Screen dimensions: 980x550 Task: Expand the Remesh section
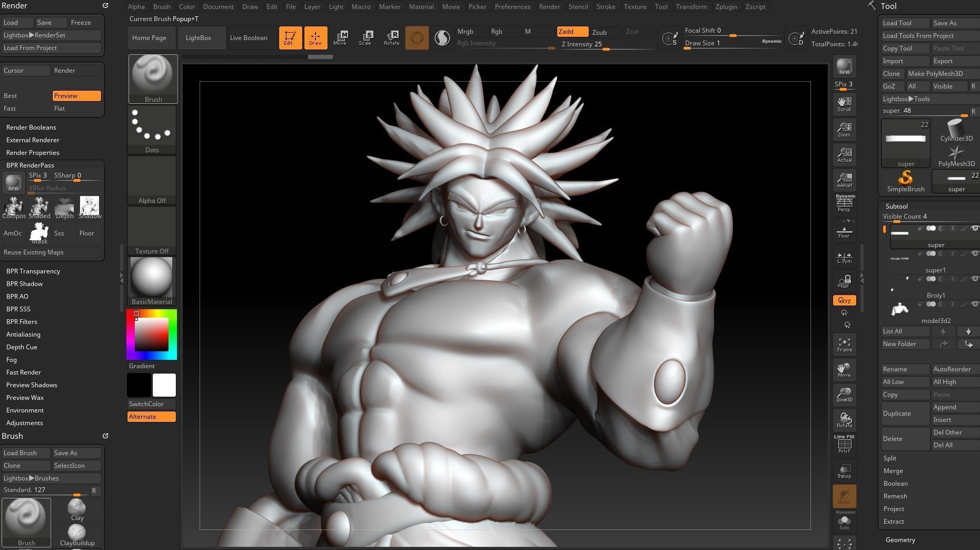coord(895,496)
